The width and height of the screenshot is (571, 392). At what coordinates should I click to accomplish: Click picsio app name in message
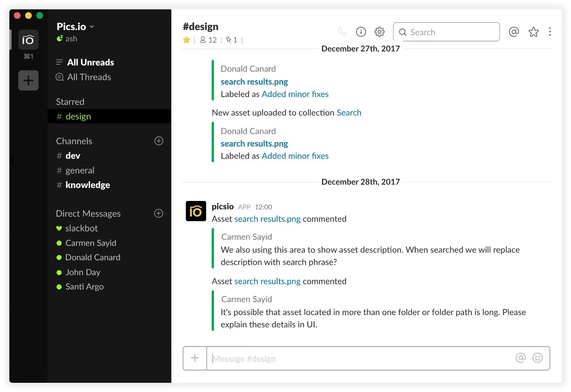point(223,207)
